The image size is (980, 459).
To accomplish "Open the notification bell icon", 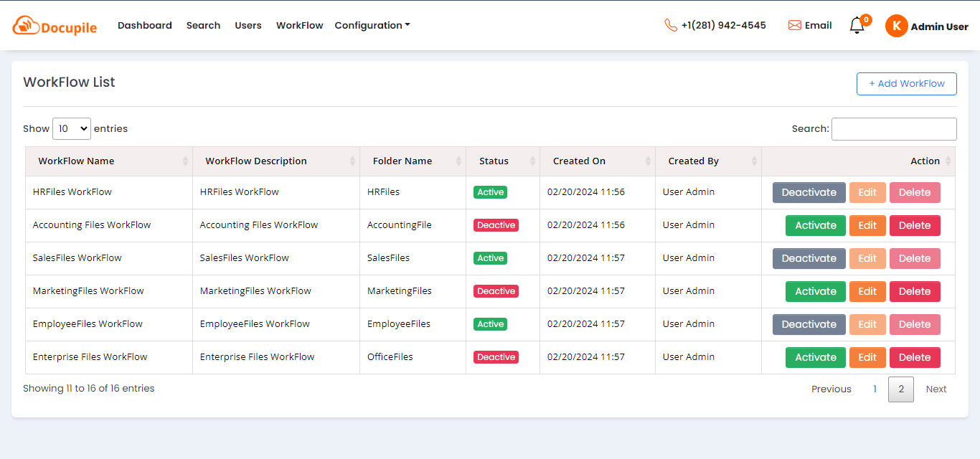I will coord(857,26).
